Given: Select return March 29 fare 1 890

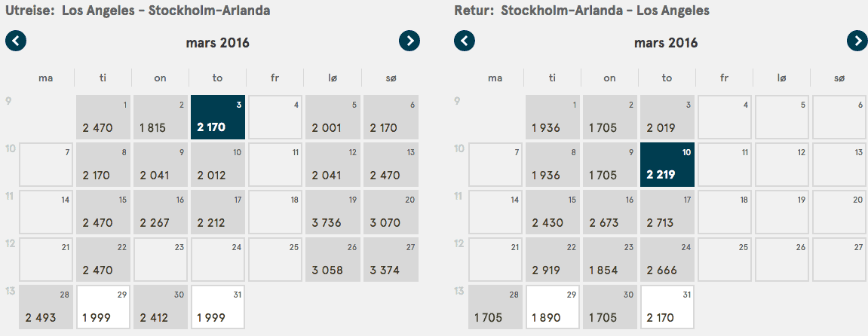Looking at the screenshot, I should click(552, 307).
